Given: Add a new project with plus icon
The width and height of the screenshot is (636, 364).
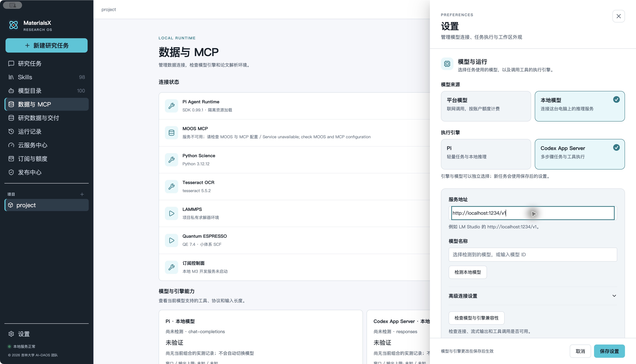Looking at the screenshot, I should pyautogui.click(x=82, y=194).
